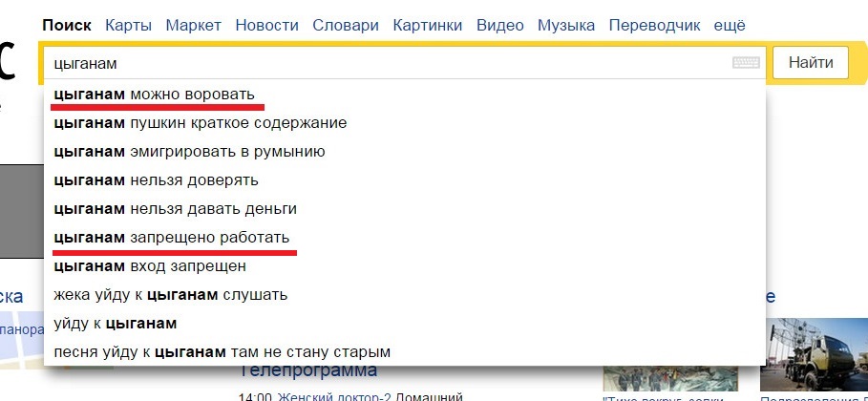
Task: Select suggestion цыганам нельзя доверять
Action: coord(405,180)
